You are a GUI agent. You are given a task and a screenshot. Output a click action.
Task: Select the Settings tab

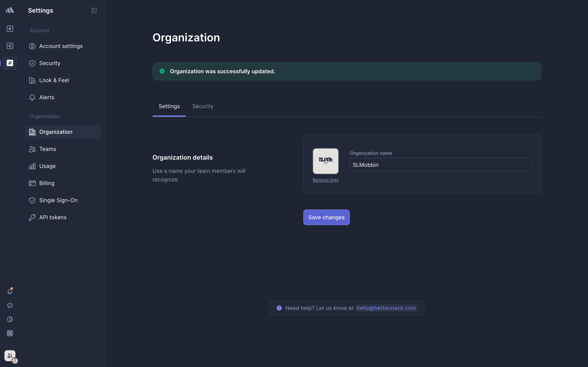(169, 106)
